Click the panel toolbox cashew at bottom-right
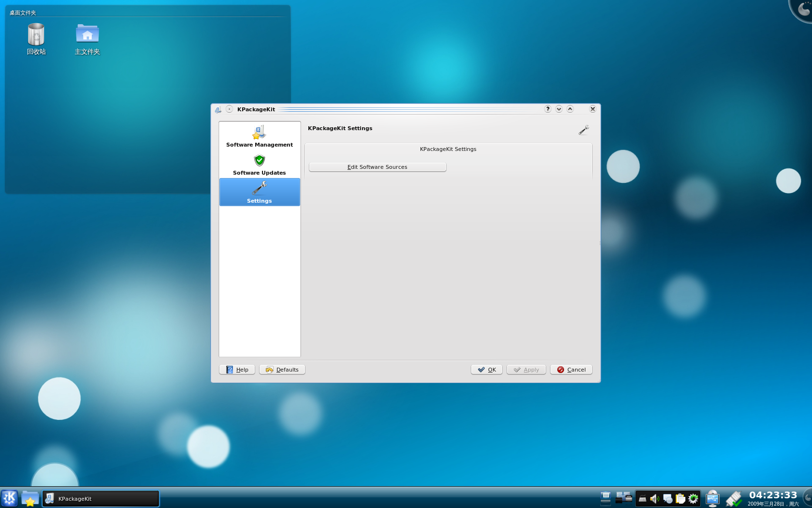The height and width of the screenshot is (508, 812). [x=808, y=498]
